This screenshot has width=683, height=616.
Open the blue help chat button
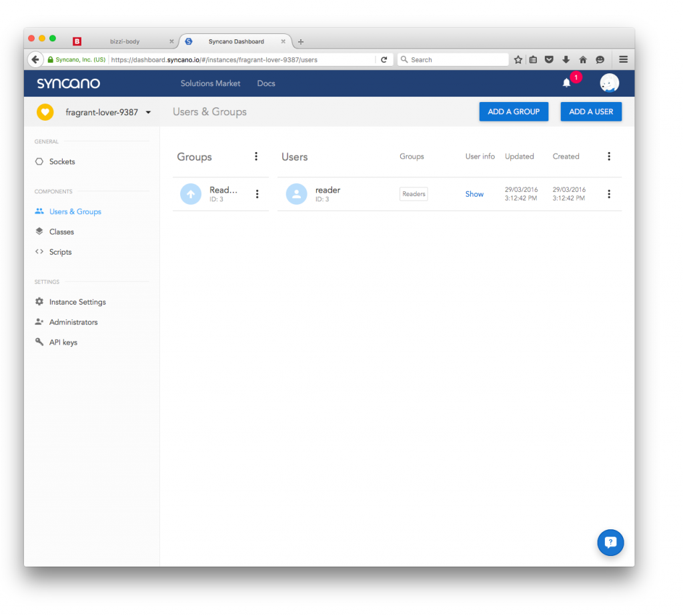(x=610, y=543)
